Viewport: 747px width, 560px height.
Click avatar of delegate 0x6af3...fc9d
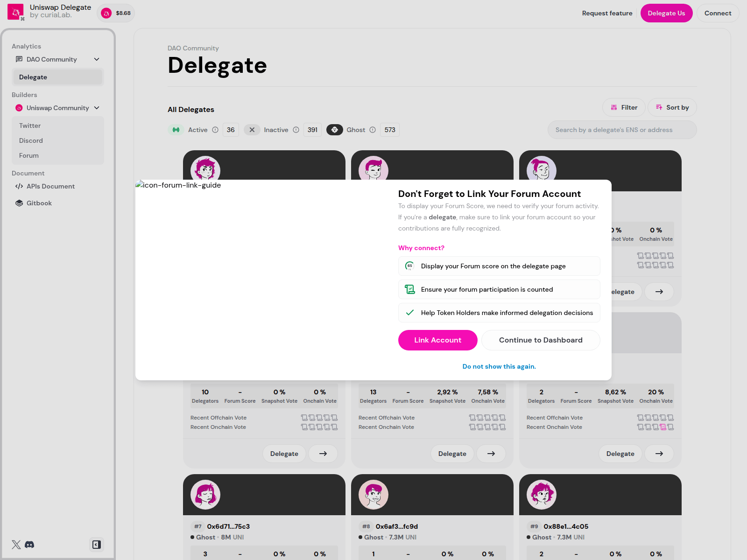pos(373,495)
